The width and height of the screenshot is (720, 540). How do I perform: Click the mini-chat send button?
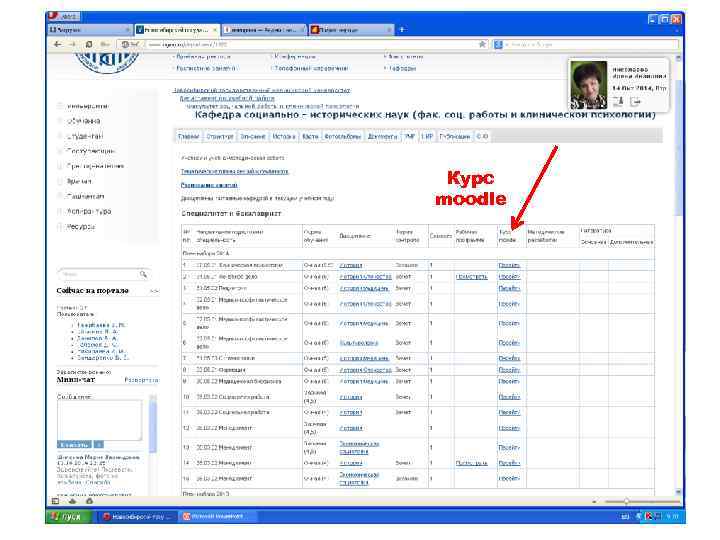74,444
